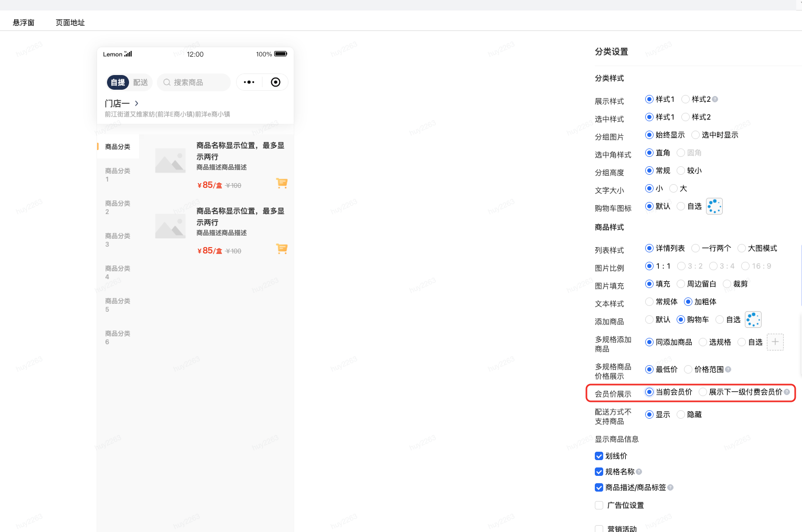Click the 添加商品 custom icon preview
The width and height of the screenshot is (802, 532).
[753, 320]
